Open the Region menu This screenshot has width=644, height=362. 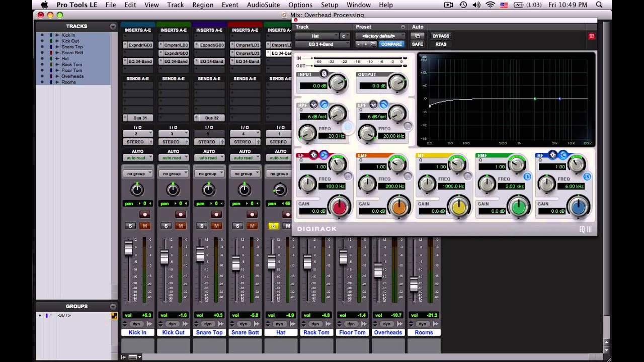pyautogui.click(x=203, y=5)
